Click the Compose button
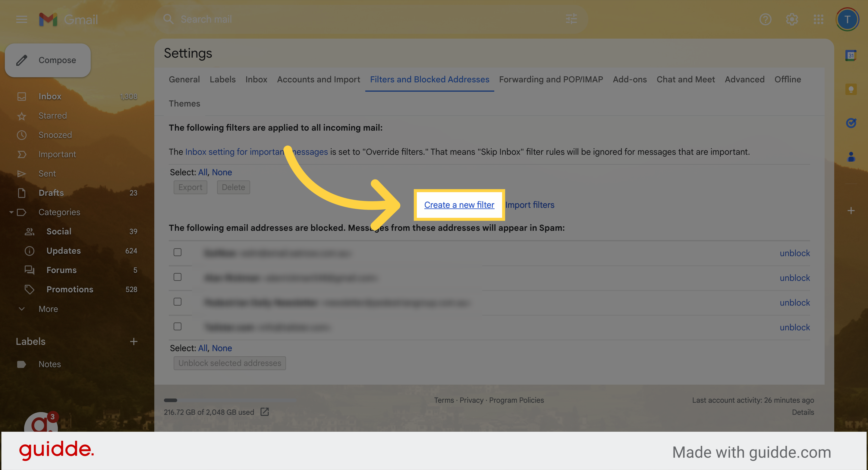Image resolution: width=868 pixels, height=470 pixels. [49, 60]
